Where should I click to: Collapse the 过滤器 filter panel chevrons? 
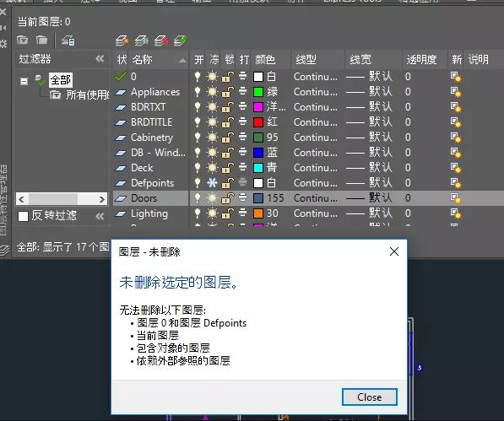[x=100, y=59]
